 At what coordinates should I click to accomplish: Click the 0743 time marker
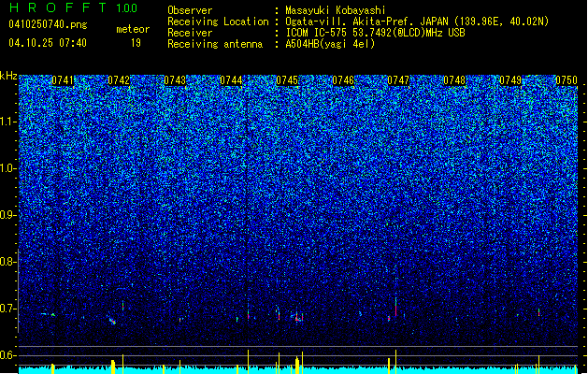click(175, 80)
